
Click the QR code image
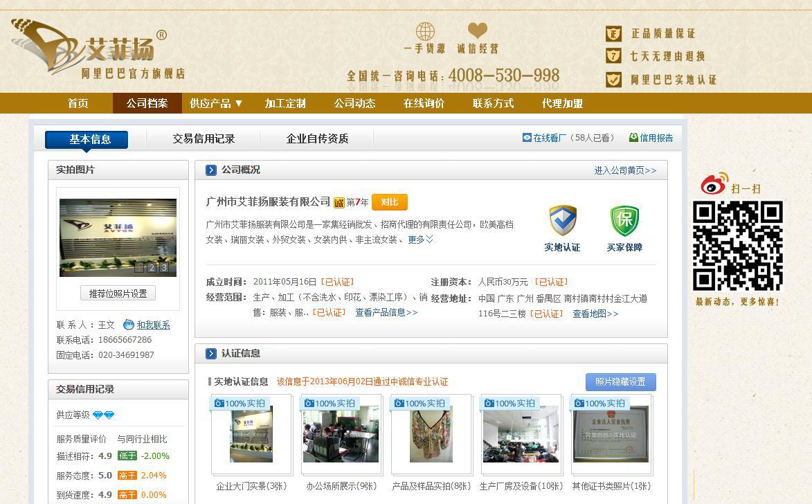pyautogui.click(x=738, y=246)
